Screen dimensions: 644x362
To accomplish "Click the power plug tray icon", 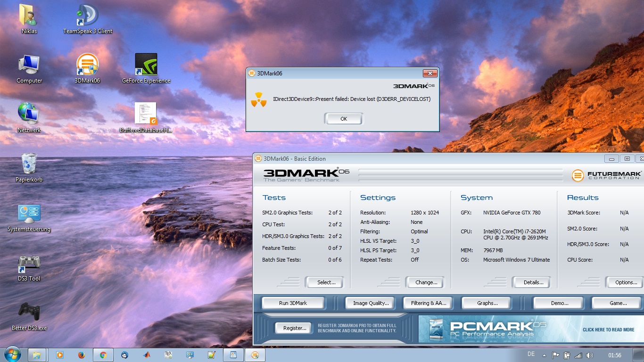I will (567, 355).
